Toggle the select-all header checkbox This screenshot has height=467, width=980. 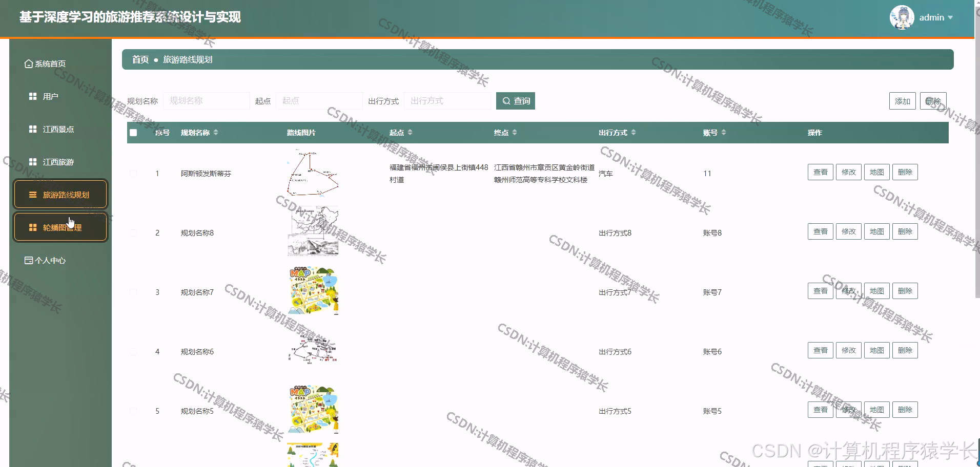tap(133, 133)
